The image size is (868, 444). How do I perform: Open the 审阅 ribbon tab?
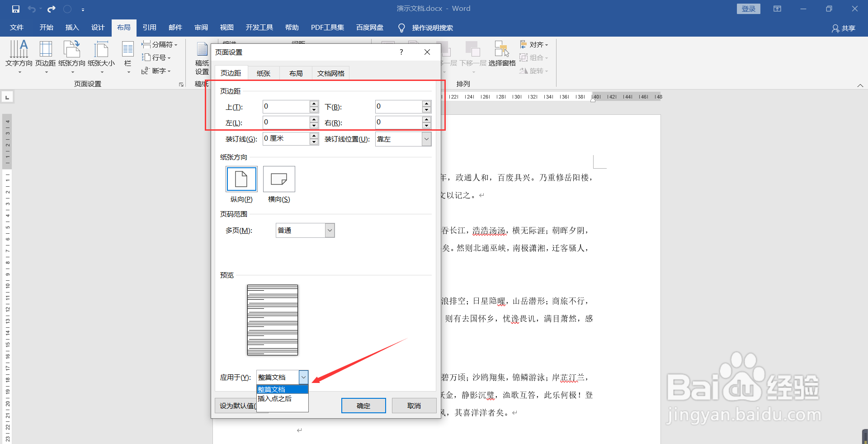(x=201, y=28)
